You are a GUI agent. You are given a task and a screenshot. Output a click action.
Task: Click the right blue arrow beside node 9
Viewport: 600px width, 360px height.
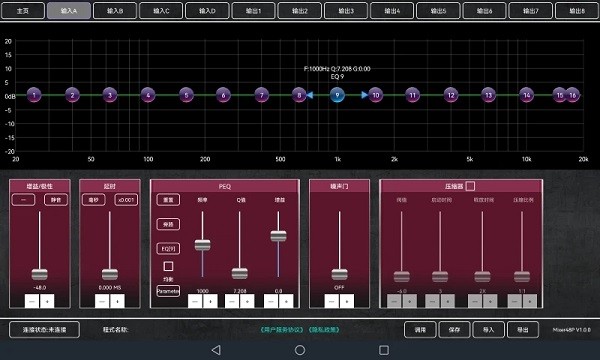pyautogui.click(x=365, y=95)
